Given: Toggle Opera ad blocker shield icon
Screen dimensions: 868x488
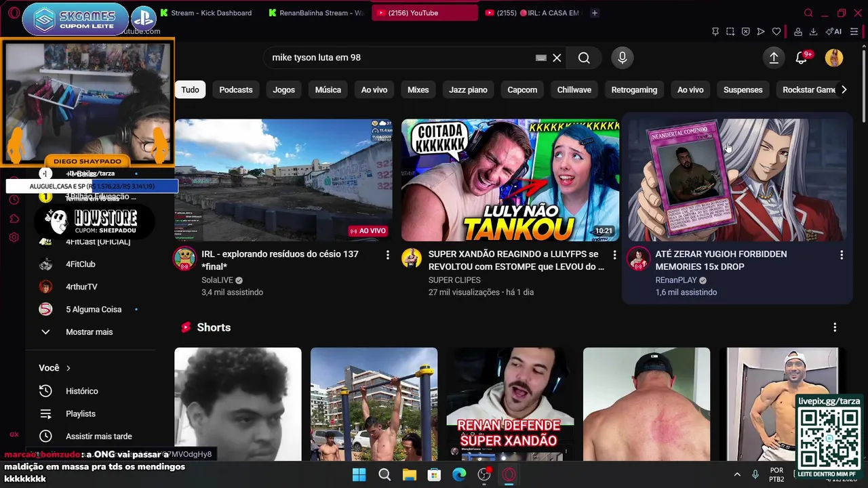Looking at the screenshot, I should (x=745, y=32).
